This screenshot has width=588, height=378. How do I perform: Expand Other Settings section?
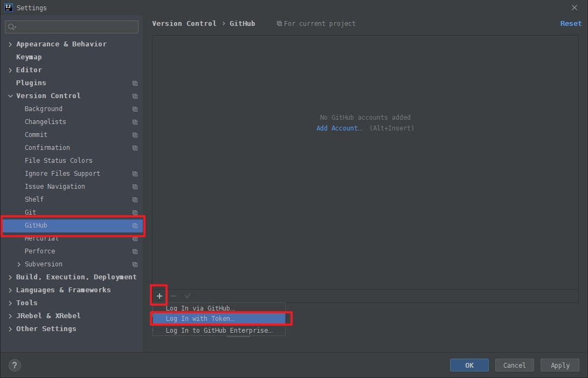(10, 329)
